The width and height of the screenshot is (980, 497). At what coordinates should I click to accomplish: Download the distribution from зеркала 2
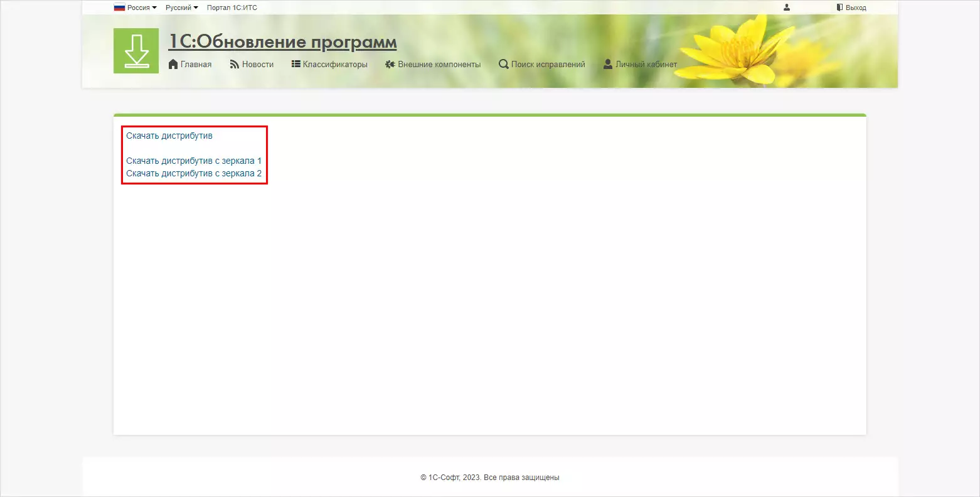point(194,173)
